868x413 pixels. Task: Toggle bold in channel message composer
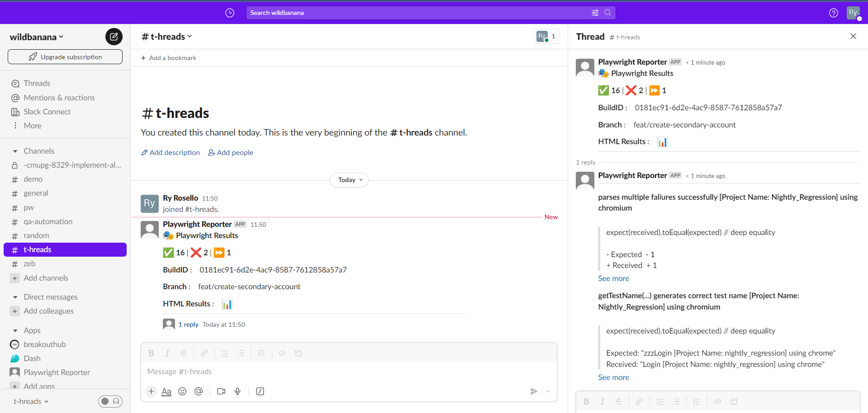pyautogui.click(x=151, y=353)
